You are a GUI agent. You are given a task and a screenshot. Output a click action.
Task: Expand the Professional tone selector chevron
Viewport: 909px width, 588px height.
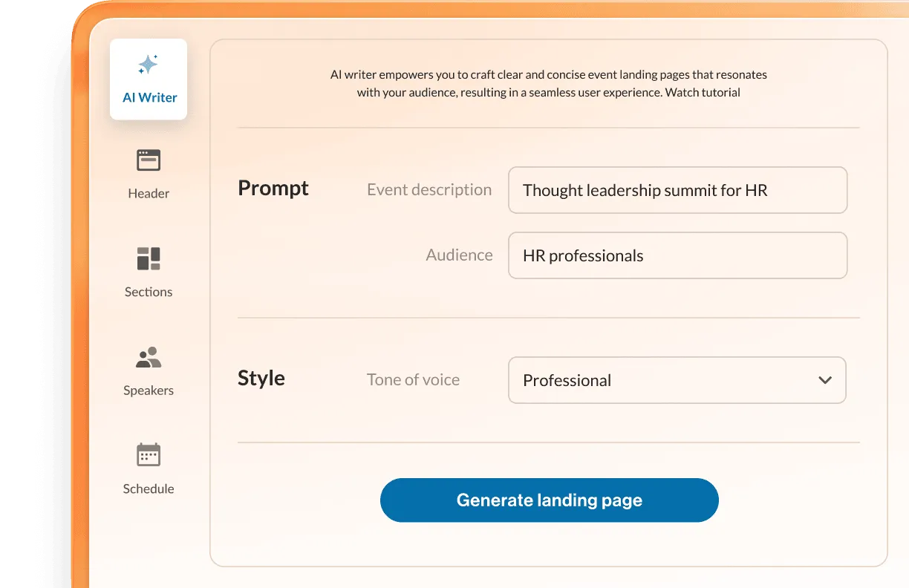(824, 380)
